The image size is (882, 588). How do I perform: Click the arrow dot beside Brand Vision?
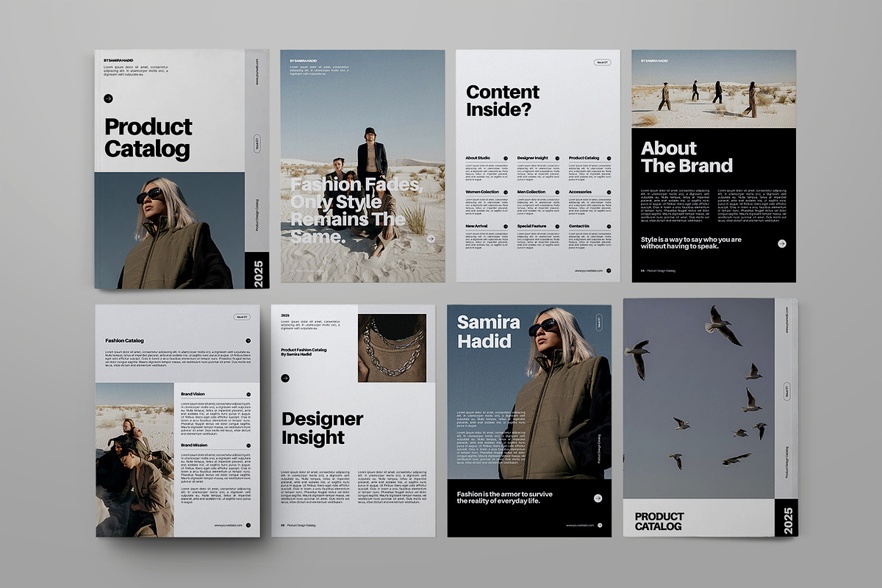tap(248, 395)
